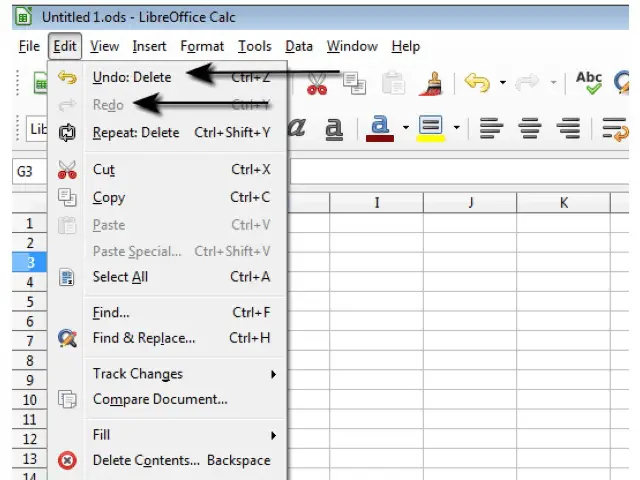
Task: Open the Insert menu
Action: pos(149,47)
